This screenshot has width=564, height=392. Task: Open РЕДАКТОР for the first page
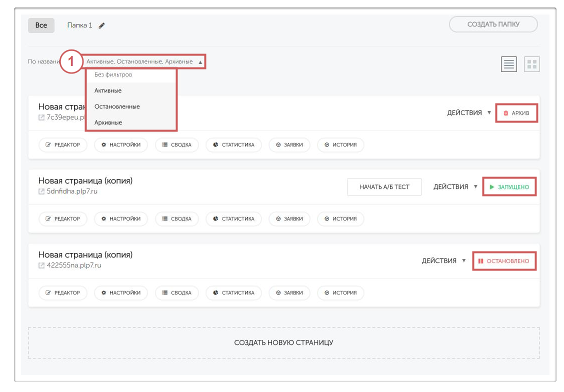coord(63,145)
